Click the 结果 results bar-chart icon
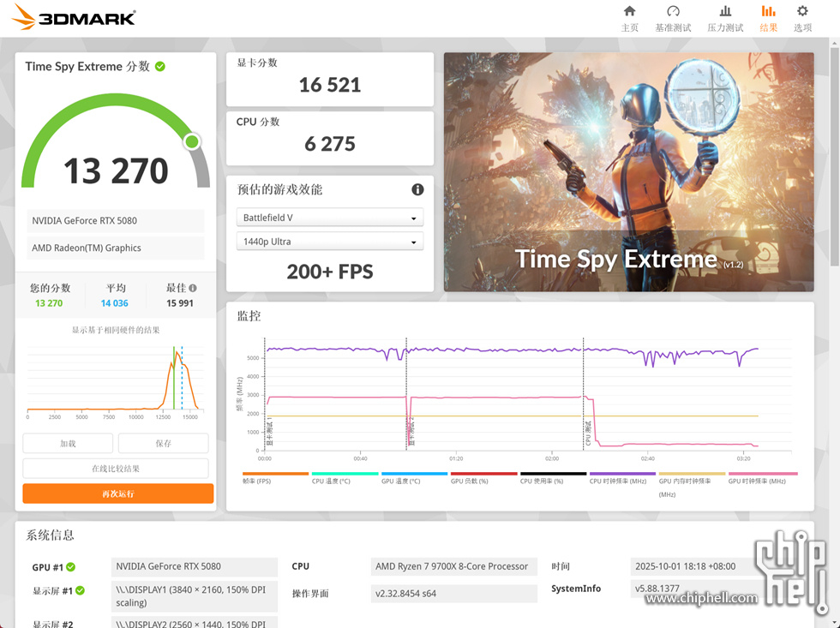Image resolution: width=840 pixels, height=628 pixels. (x=768, y=12)
